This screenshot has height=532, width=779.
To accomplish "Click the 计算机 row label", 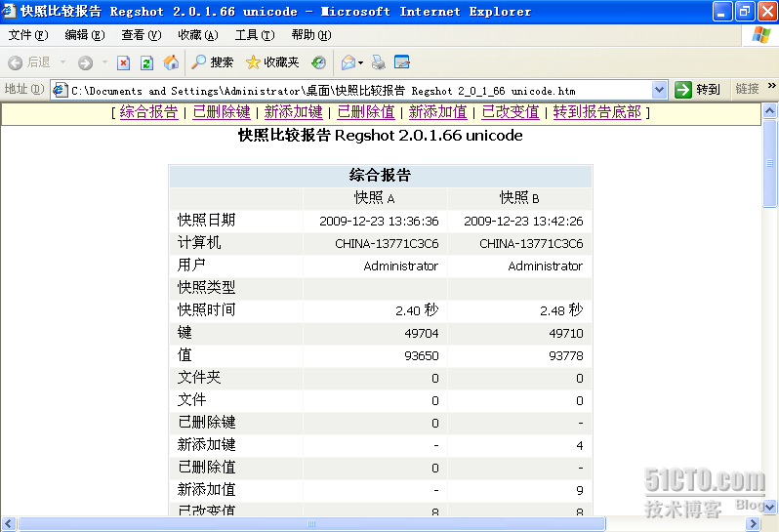I will 199,243.
